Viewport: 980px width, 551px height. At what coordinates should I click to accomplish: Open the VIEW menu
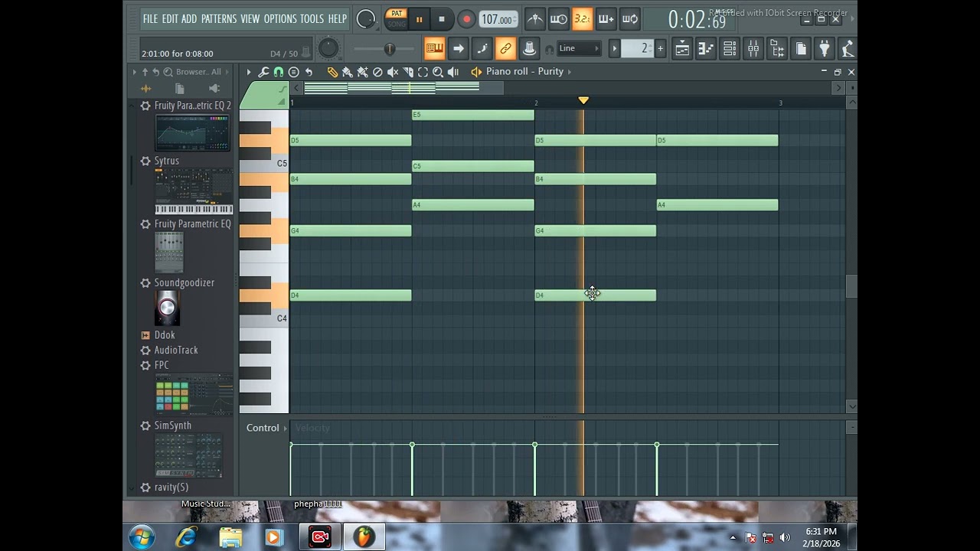(250, 18)
